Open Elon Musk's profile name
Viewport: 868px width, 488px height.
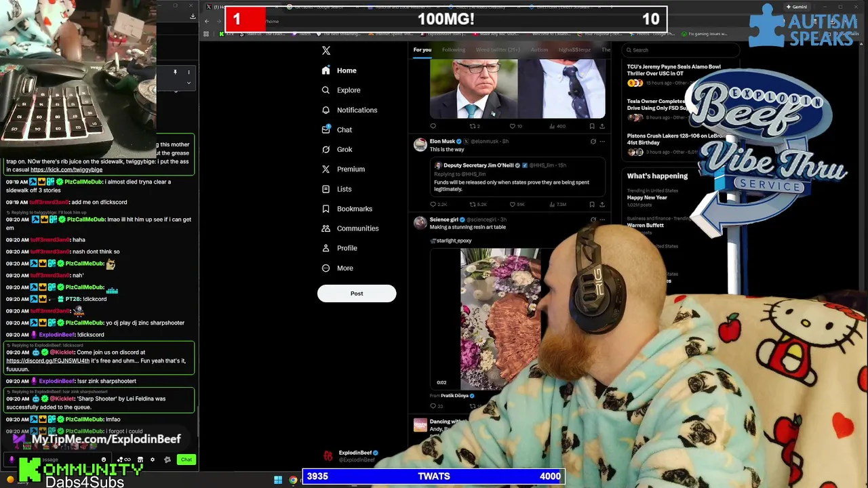[442, 141]
